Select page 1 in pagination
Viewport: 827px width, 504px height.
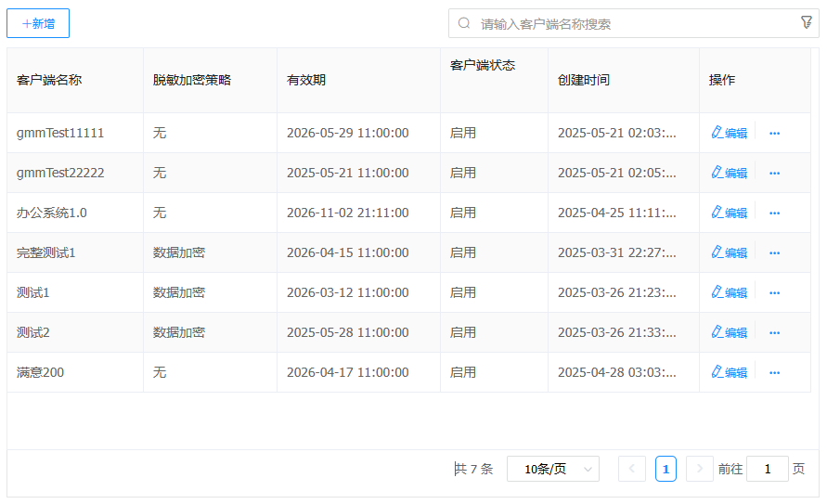click(665, 469)
